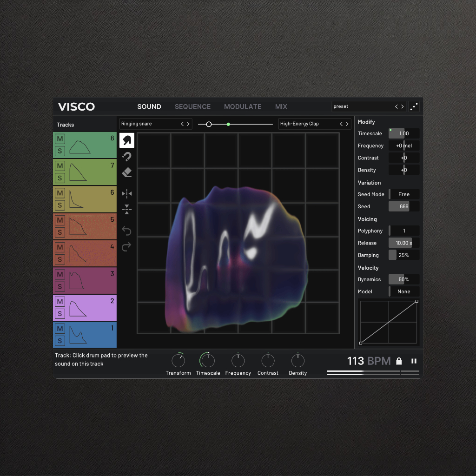Click the morph slider white handle
476x476 pixels.
coord(209,124)
